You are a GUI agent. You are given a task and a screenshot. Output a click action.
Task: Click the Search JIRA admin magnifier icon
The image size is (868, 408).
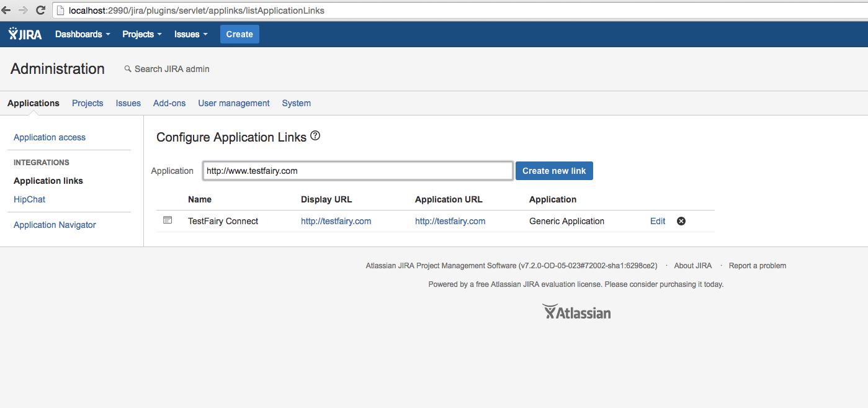(128, 69)
